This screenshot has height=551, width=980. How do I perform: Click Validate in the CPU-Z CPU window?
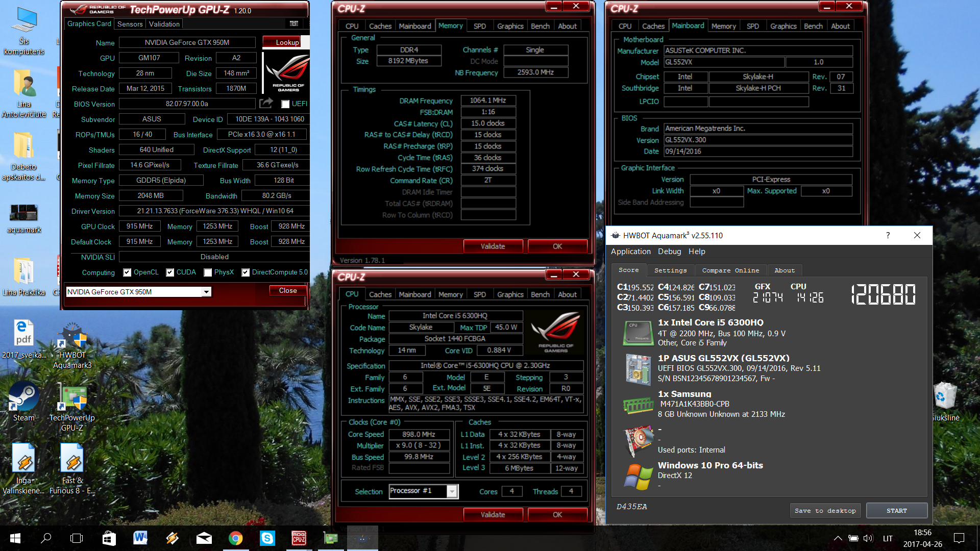tap(493, 514)
